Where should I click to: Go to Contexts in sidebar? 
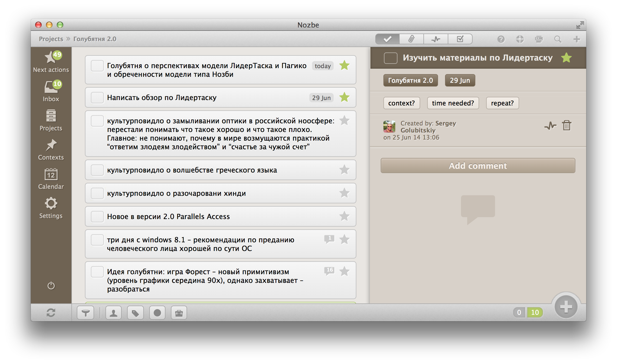(51, 150)
